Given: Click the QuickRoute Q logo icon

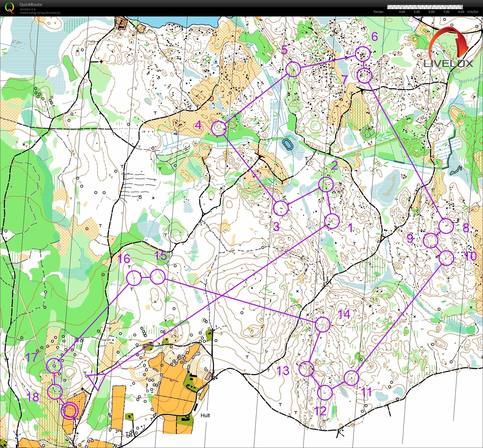Looking at the screenshot, I should (10, 8).
